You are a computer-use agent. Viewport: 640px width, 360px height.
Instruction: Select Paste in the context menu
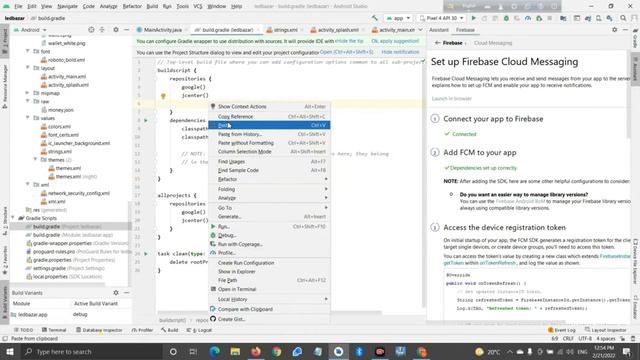point(269,125)
